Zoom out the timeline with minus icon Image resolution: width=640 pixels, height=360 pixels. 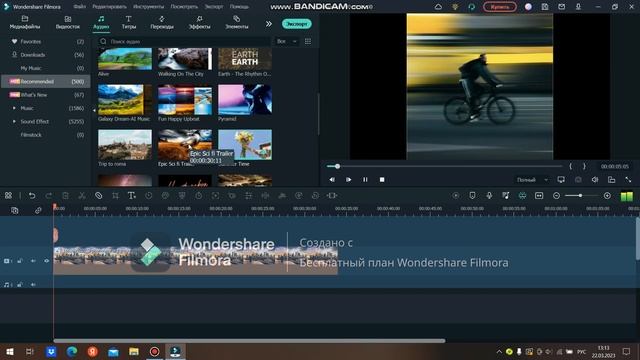[x=556, y=196]
